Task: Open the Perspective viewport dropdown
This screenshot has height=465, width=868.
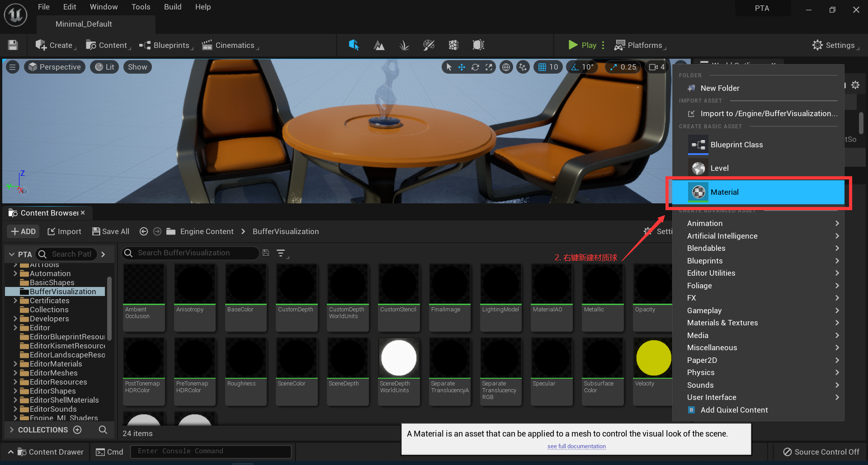Action: pos(55,67)
